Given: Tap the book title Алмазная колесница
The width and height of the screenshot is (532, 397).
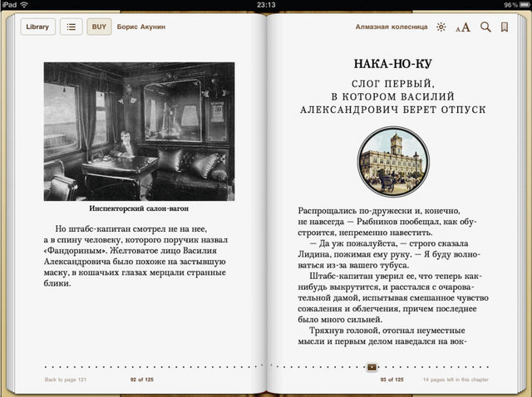Looking at the screenshot, I should pos(391,27).
